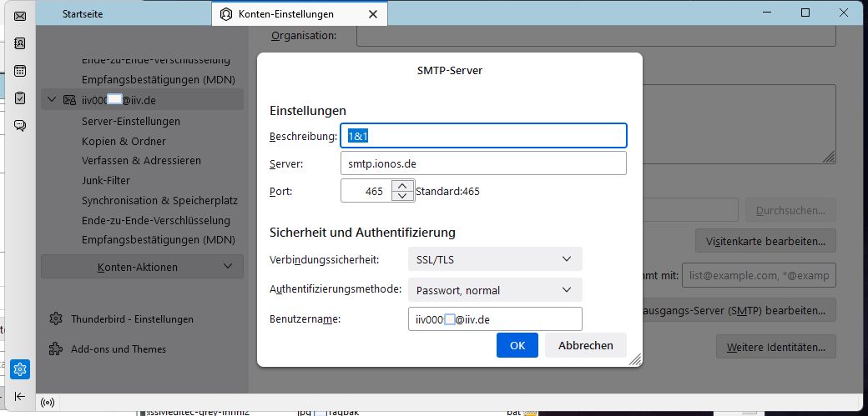This screenshot has height=416, width=868.
Task: Increase the Port value with up arrow
Action: pos(402,186)
